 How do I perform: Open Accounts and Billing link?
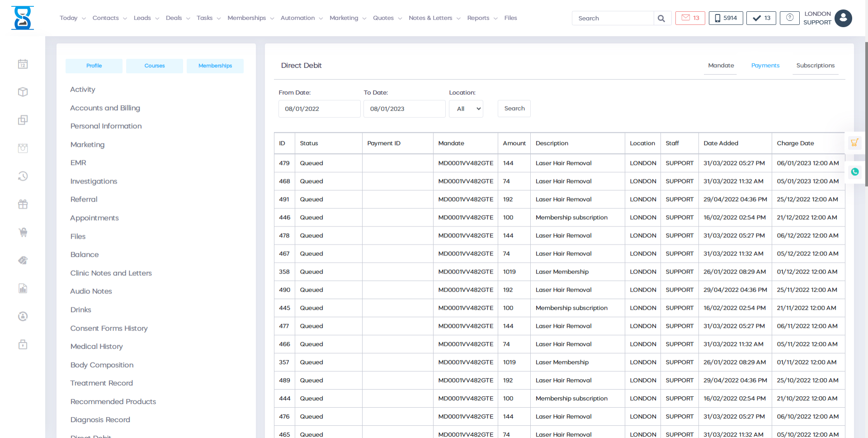coord(105,108)
